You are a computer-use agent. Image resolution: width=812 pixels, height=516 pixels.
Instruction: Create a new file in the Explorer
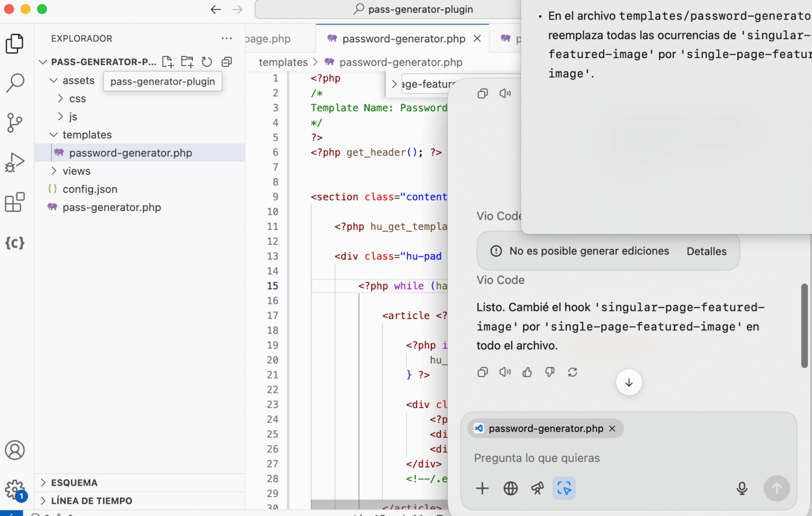point(168,61)
